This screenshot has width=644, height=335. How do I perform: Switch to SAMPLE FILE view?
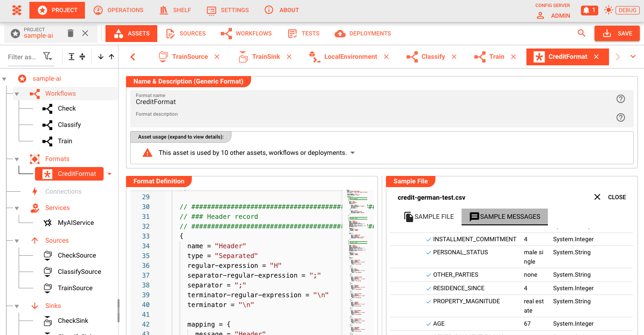429,216
